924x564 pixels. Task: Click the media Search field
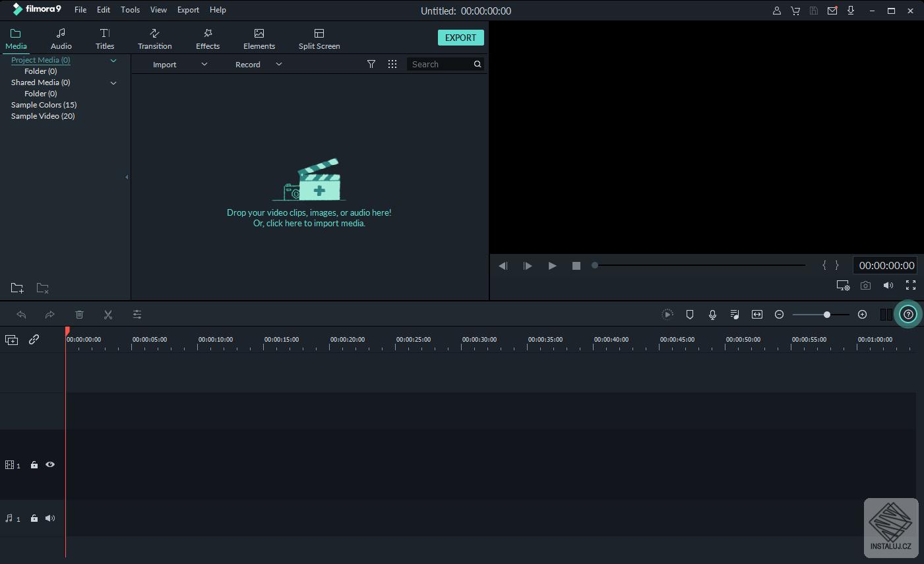[439, 65]
